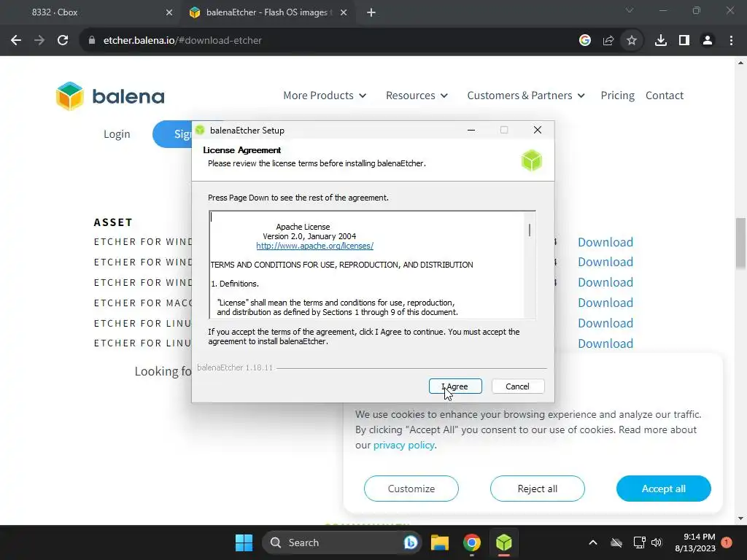
Task: Open the notification badge in the taskbar
Action: point(727,542)
